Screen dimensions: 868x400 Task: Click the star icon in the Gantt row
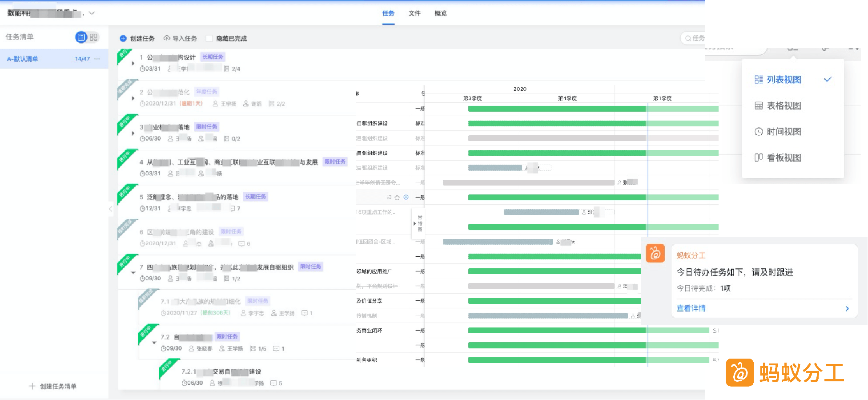click(397, 197)
